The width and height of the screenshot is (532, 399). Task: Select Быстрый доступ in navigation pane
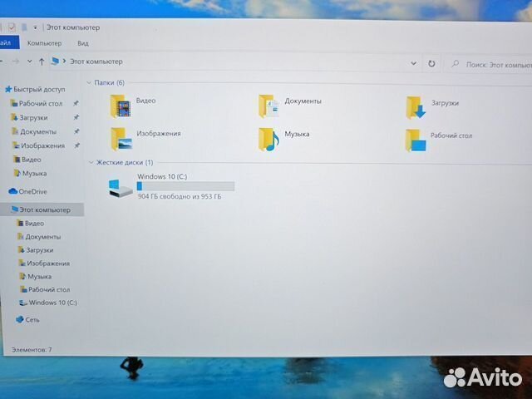coord(39,89)
